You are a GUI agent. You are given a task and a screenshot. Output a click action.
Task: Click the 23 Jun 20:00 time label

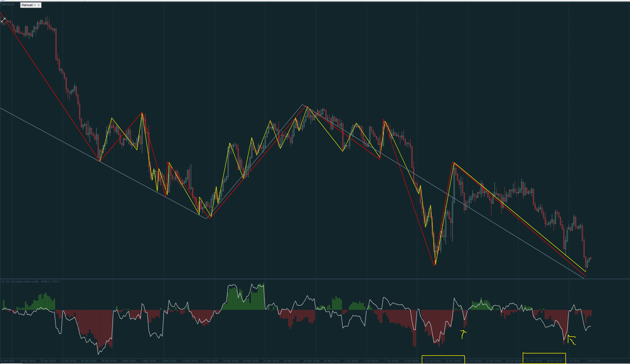514,361
